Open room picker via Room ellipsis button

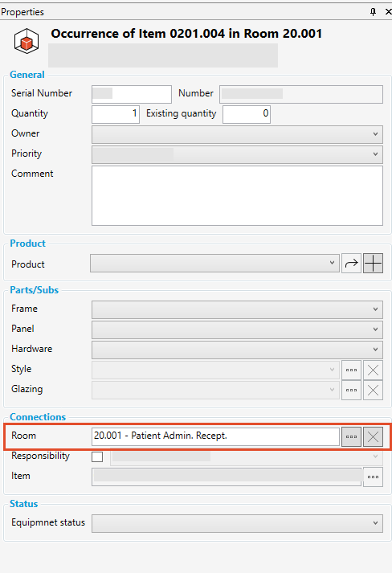(x=351, y=436)
